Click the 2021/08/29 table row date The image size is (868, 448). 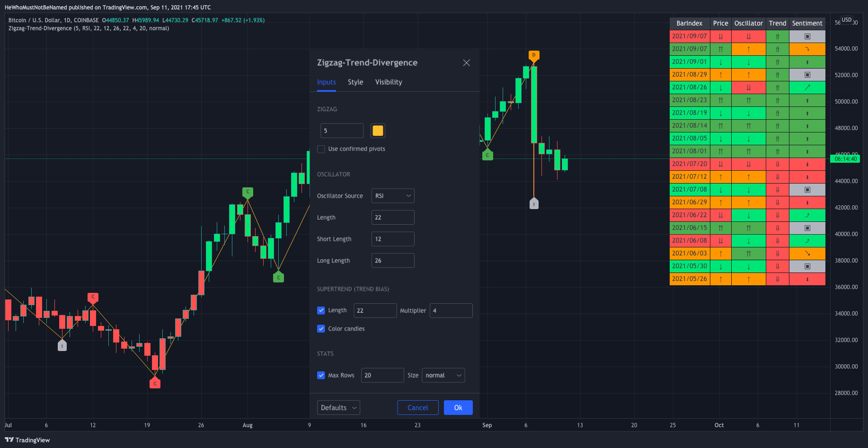click(x=690, y=75)
